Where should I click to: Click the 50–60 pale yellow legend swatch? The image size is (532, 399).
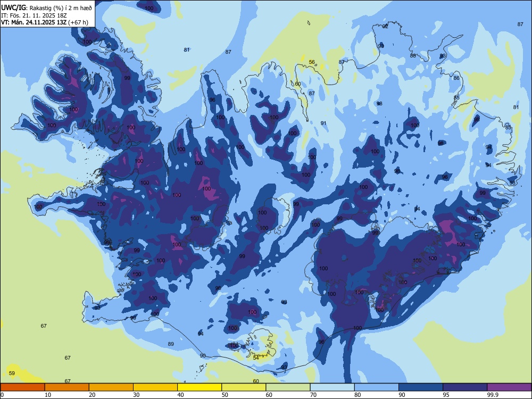[x=244, y=387]
